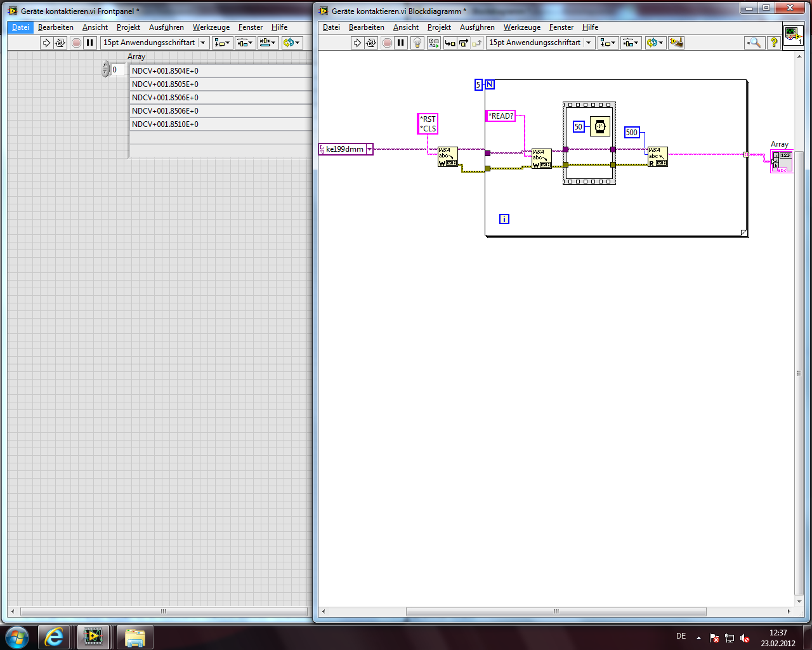Open the search magnifier in block diagram
812x650 pixels.
point(754,43)
